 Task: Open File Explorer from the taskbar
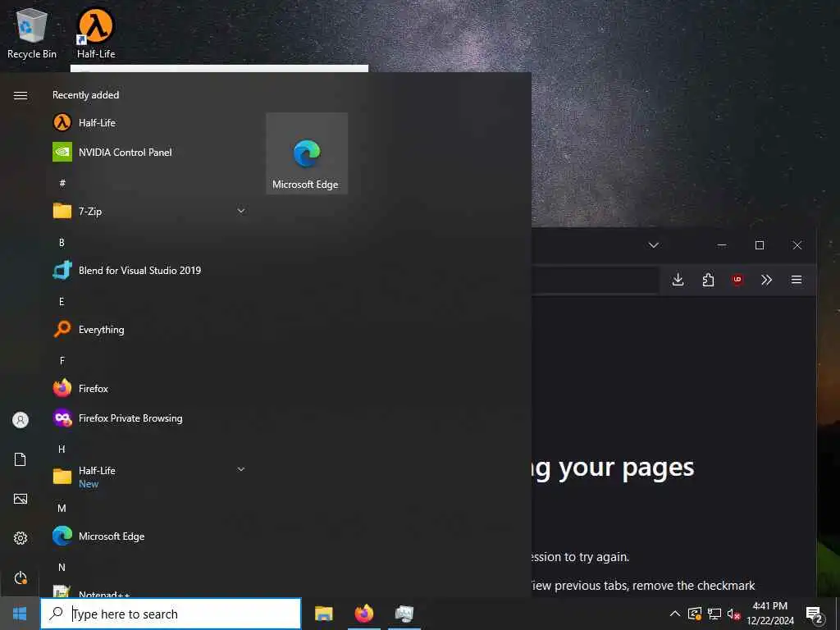(x=323, y=614)
